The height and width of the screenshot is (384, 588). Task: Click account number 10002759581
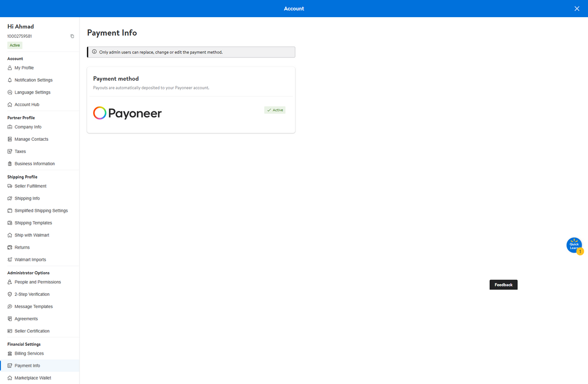20,36
